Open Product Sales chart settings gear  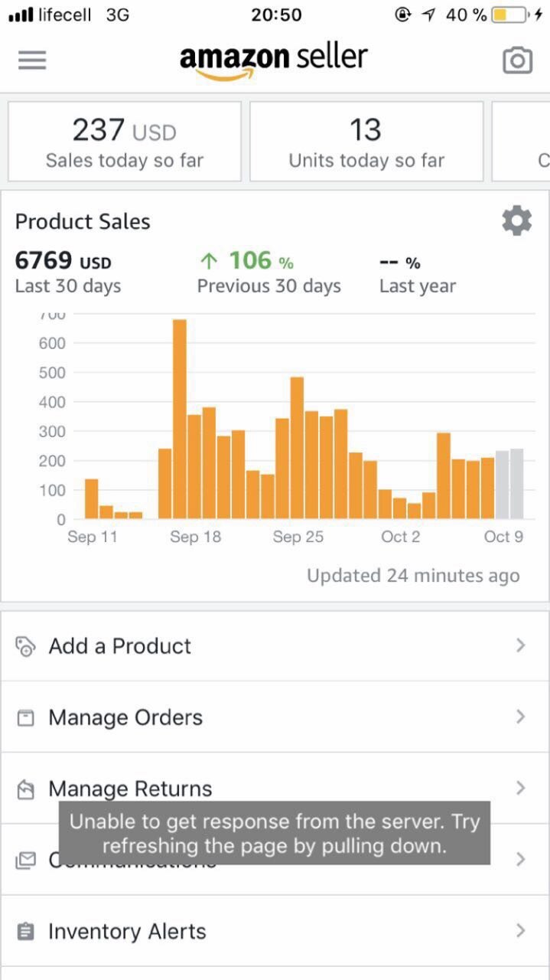[516, 221]
